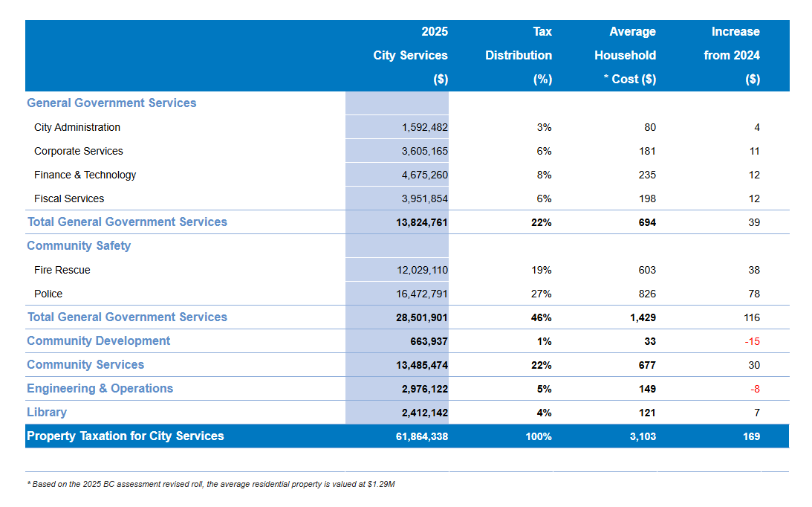Image resolution: width=812 pixels, height=507 pixels.
Task: Click the household cost value 1,429
Action: pos(643,317)
